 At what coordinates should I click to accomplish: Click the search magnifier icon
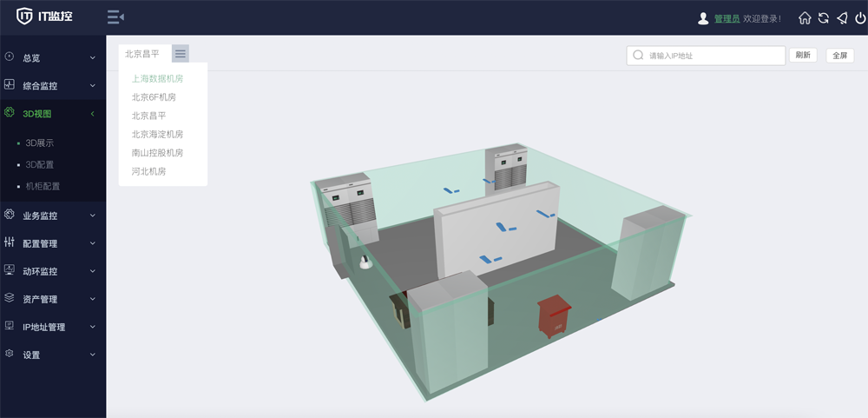point(638,55)
